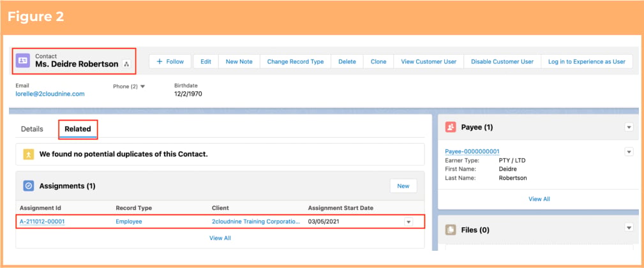Create a New assignment

pos(403,186)
